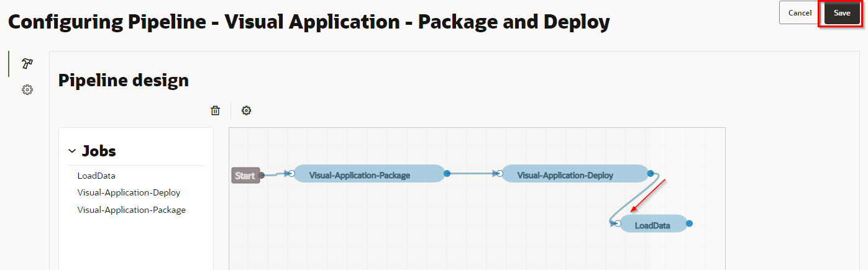Screen dimensions: 868x270
Task: Select the connector line between Package and Deploy
Action: 472,174
